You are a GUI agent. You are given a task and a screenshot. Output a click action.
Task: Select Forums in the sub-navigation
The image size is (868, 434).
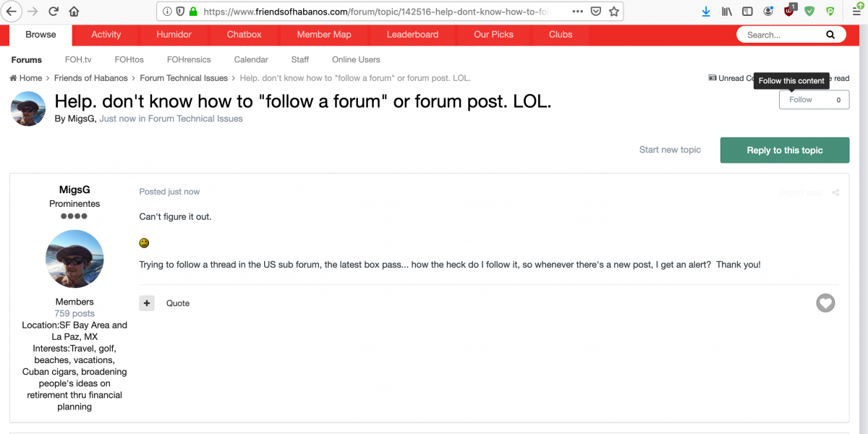click(27, 60)
